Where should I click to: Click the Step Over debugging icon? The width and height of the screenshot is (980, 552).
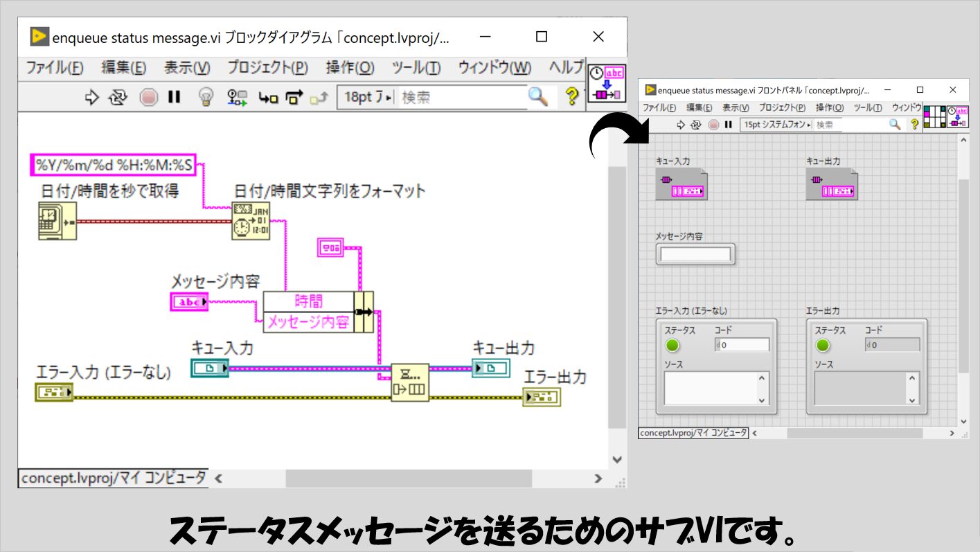click(x=294, y=98)
